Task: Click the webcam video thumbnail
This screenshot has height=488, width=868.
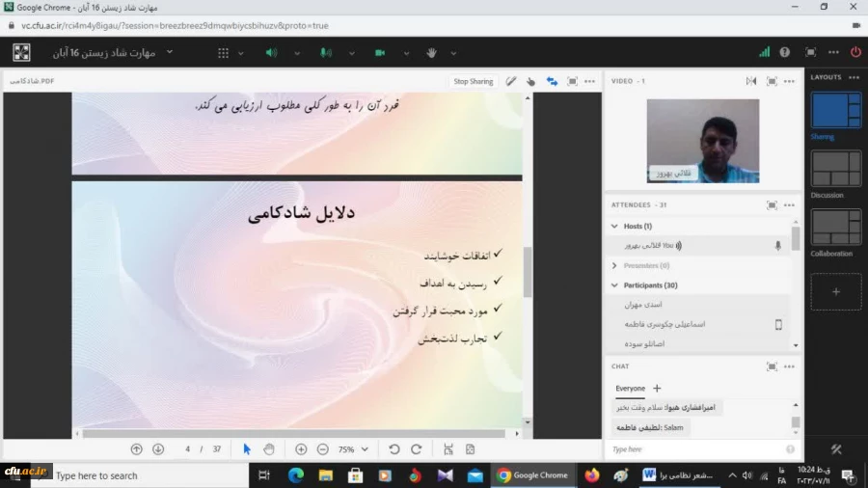Action: tap(703, 141)
